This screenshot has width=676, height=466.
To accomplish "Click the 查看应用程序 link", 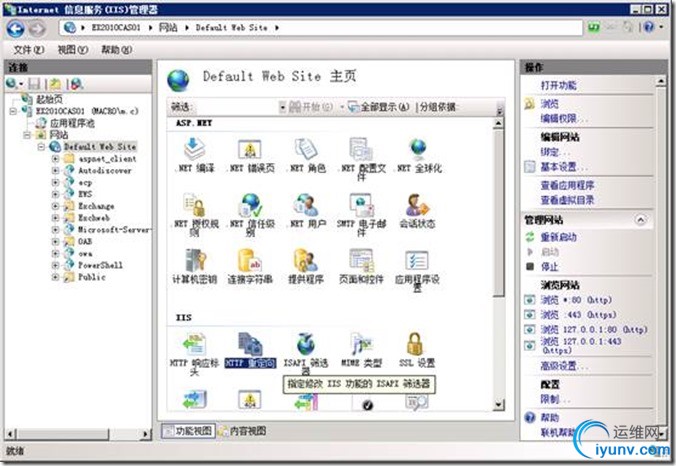I will 568,185.
